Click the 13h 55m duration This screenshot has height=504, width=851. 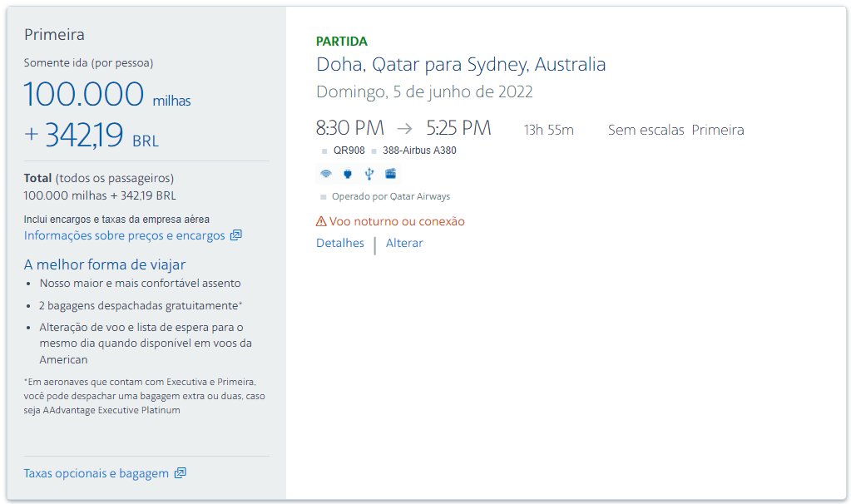click(x=549, y=131)
